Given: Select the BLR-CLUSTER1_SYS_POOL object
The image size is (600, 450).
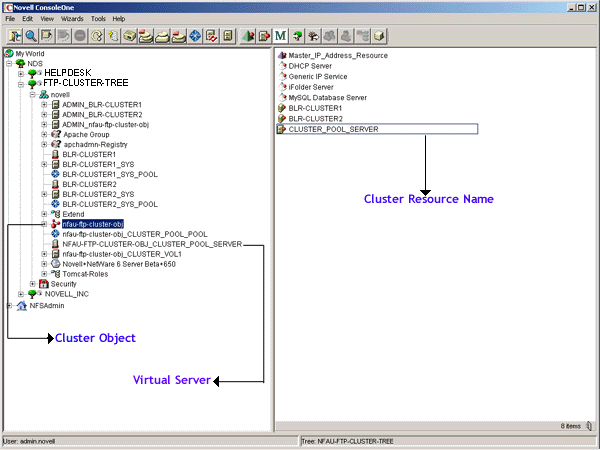Looking at the screenshot, I should pos(110,174).
